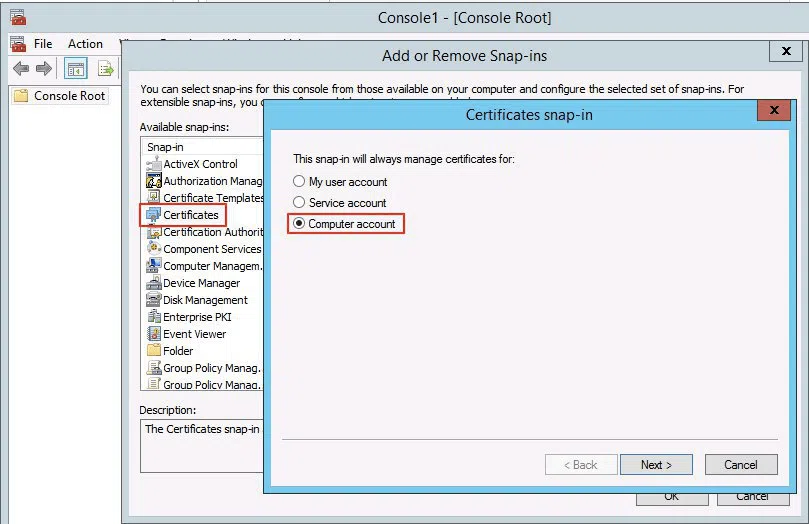Select the My user account option

pyautogui.click(x=299, y=182)
